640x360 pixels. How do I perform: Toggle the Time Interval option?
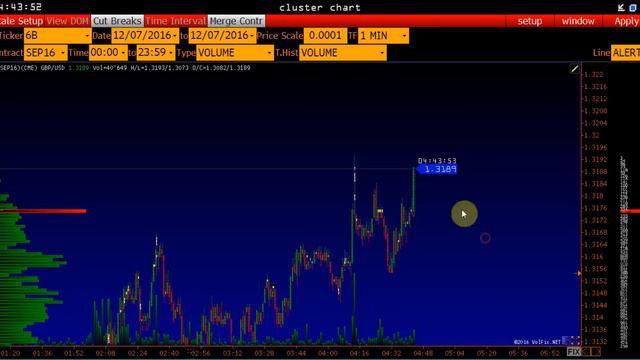(176, 21)
